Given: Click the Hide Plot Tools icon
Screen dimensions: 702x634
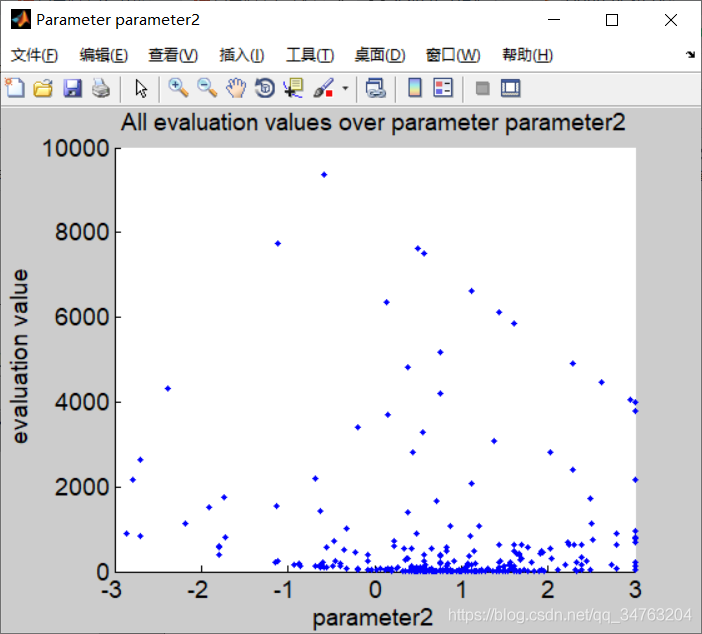Looking at the screenshot, I should point(482,88).
